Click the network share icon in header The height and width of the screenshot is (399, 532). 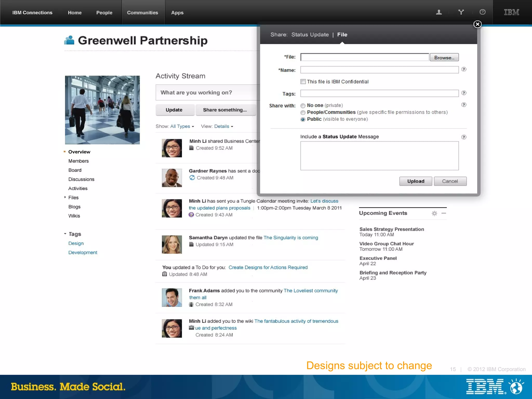pos(461,12)
